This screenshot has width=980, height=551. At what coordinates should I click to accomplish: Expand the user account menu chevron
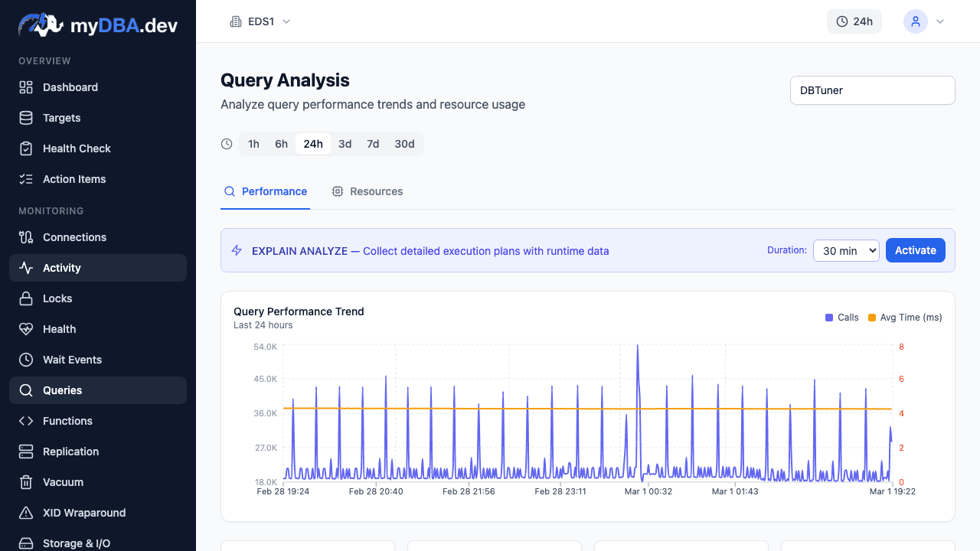940,21
